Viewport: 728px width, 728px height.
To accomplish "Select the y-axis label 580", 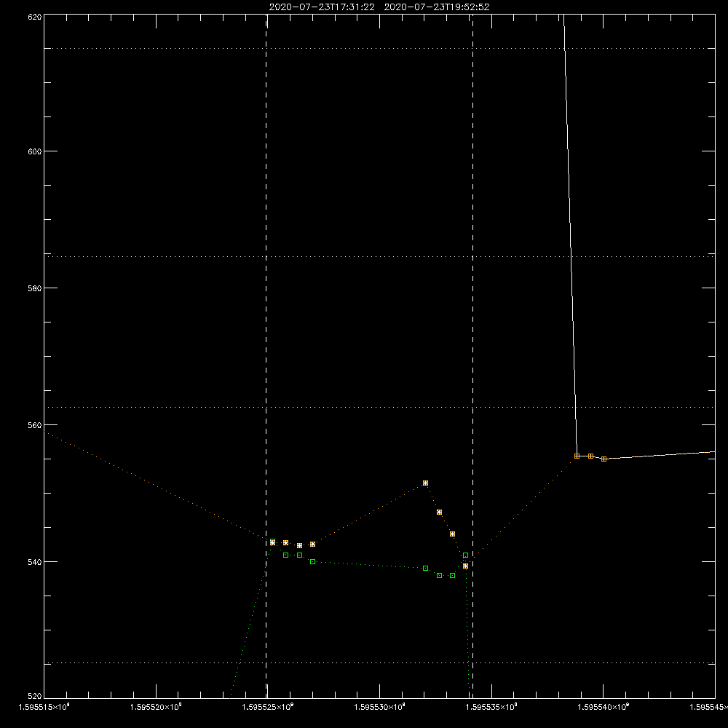I will [35, 288].
